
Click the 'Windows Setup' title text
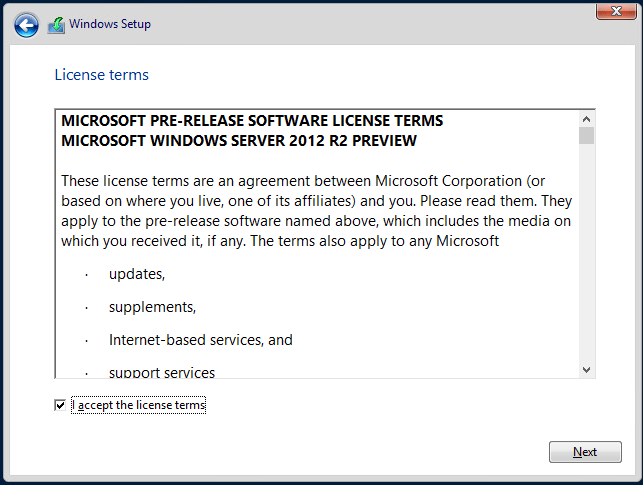coord(110,24)
